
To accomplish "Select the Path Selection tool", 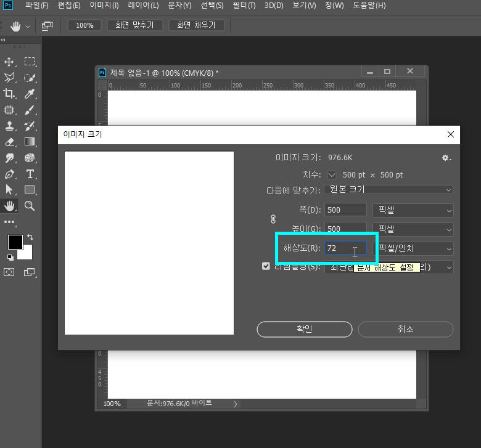I will click(x=9, y=190).
